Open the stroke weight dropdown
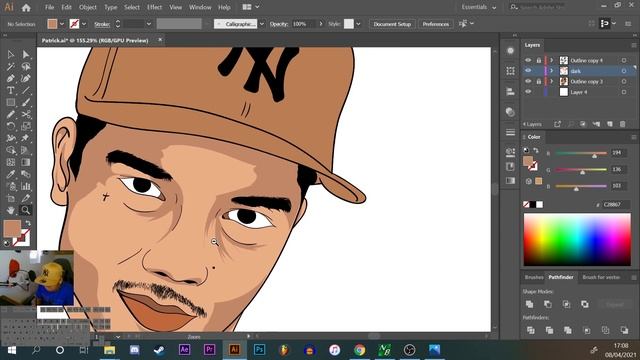640x360 pixels. pos(149,24)
